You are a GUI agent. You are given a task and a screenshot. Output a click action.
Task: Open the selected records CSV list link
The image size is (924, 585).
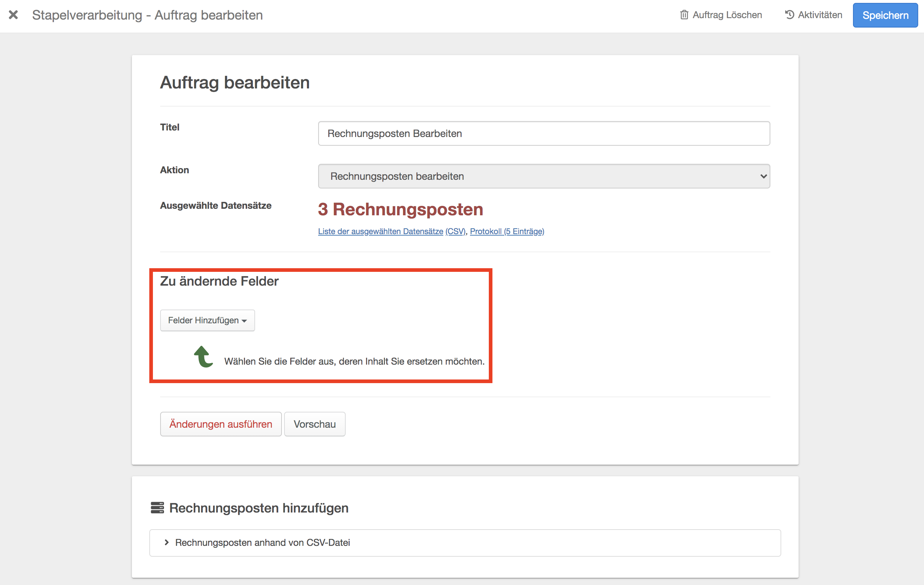[x=391, y=232]
